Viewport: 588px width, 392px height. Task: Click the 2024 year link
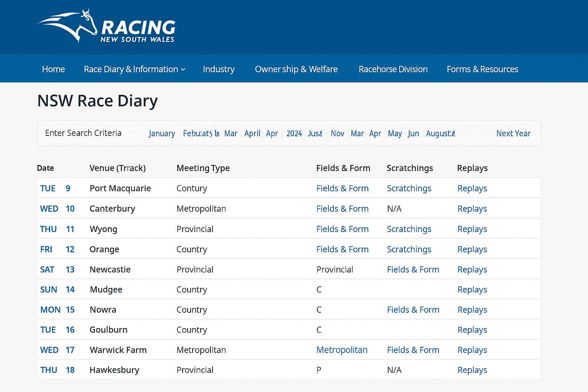(x=294, y=133)
